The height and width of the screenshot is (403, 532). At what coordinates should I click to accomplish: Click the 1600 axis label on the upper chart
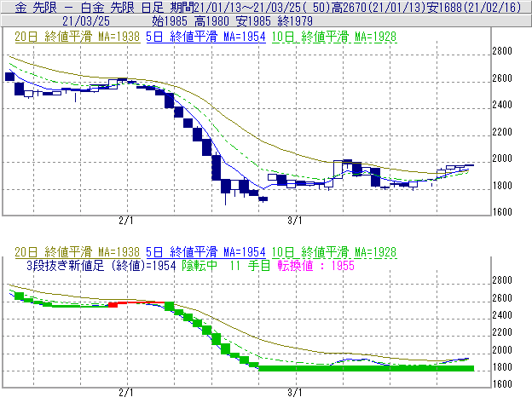tap(502, 212)
